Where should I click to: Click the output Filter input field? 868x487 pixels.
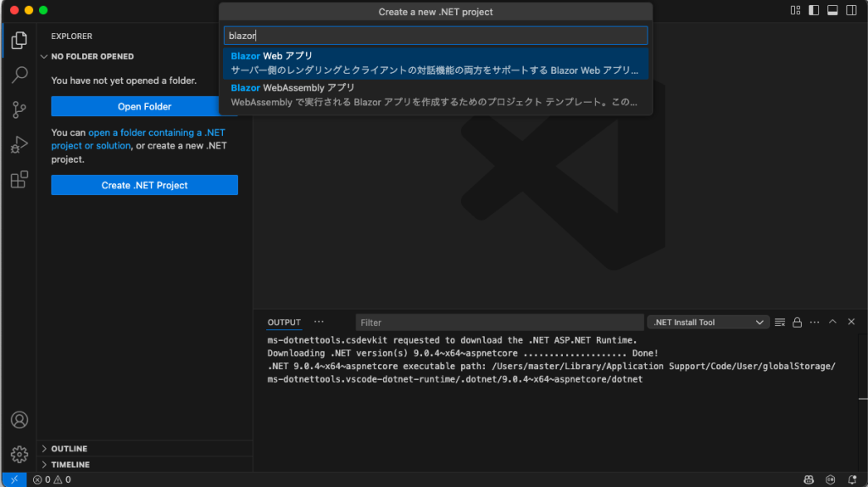point(499,322)
